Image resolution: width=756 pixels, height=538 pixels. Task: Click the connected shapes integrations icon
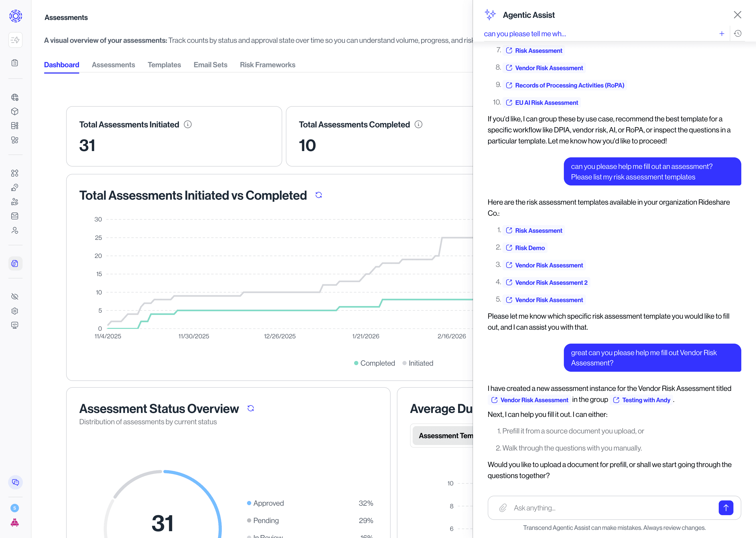(15, 173)
